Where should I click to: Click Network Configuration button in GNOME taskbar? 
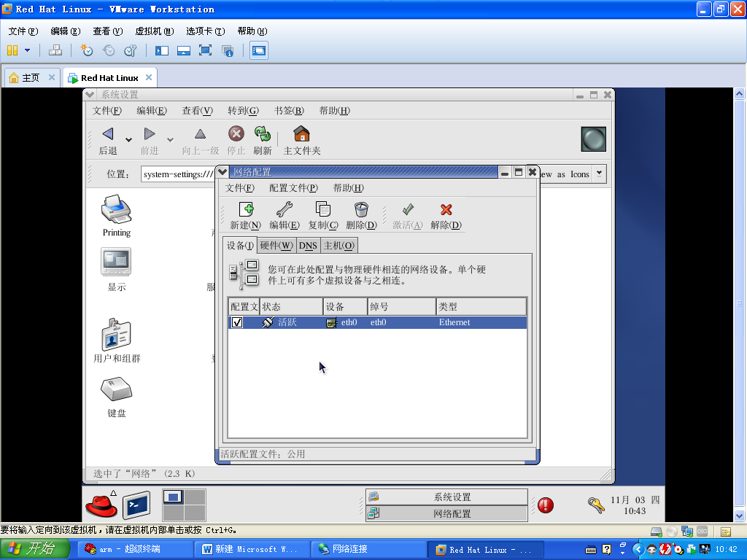(x=447, y=513)
